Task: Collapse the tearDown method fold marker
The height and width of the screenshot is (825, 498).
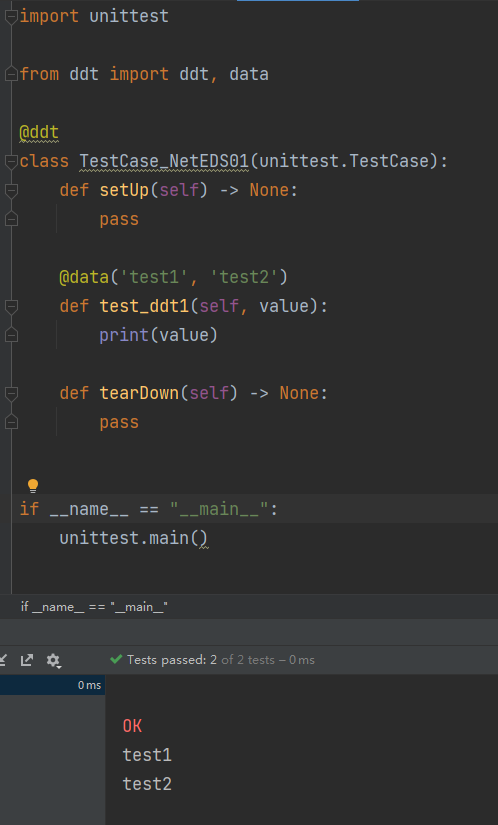Action: pyautogui.click(x=11, y=393)
